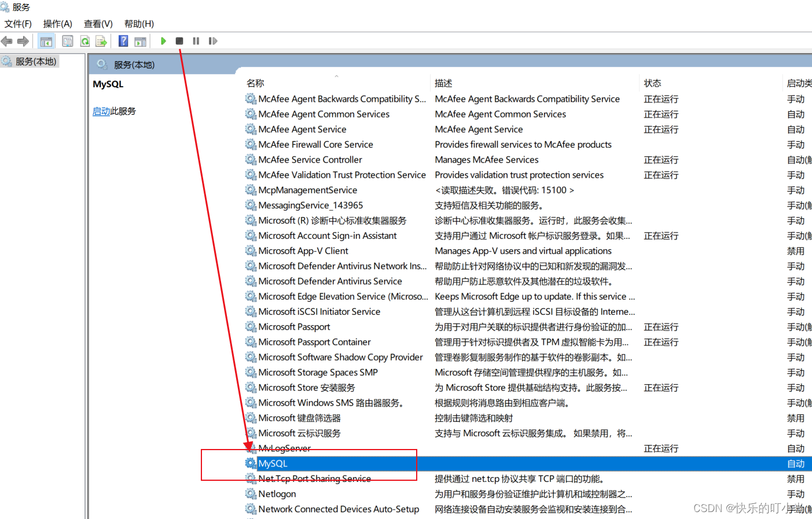The image size is (812, 519).
Task: Open the Help question mark icon
Action: tap(123, 41)
